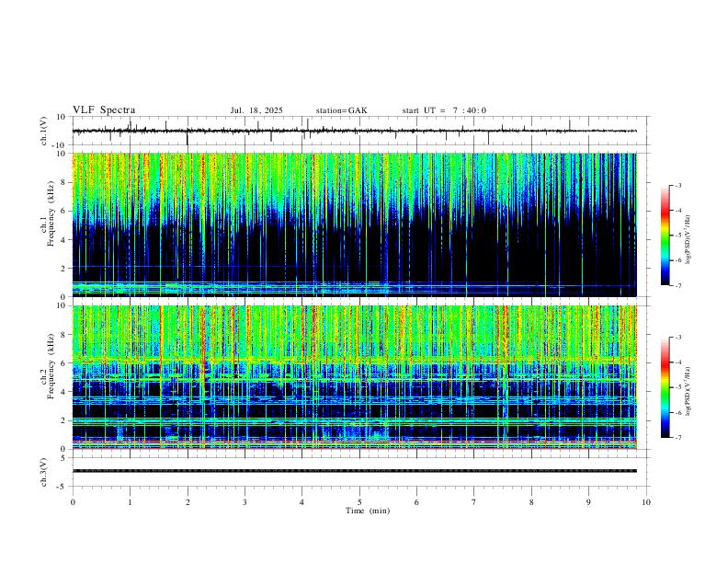This screenshot has width=728, height=563.
Task: Click the "Time (min)" axis label
Action: point(368,511)
